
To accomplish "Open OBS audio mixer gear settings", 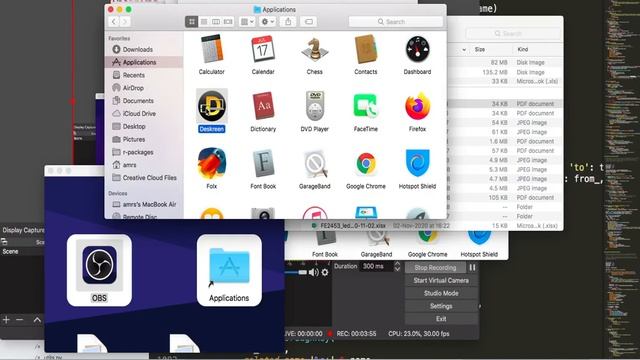I will click(x=325, y=272).
